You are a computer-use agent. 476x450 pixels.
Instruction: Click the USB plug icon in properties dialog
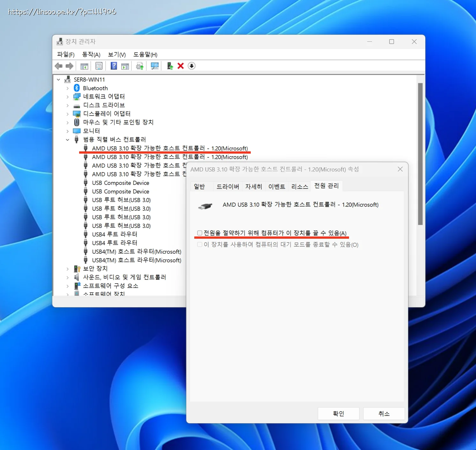click(205, 206)
